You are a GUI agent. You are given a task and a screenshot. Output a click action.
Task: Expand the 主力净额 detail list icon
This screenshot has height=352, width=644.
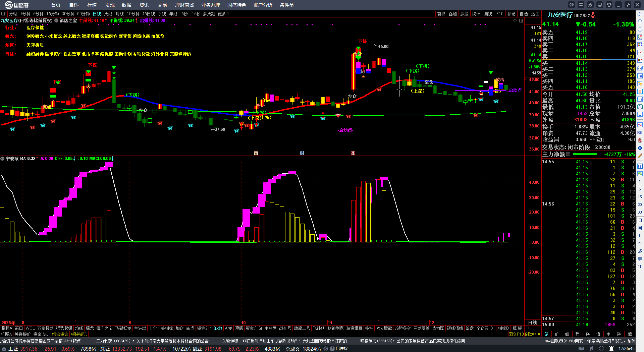tap(568, 154)
